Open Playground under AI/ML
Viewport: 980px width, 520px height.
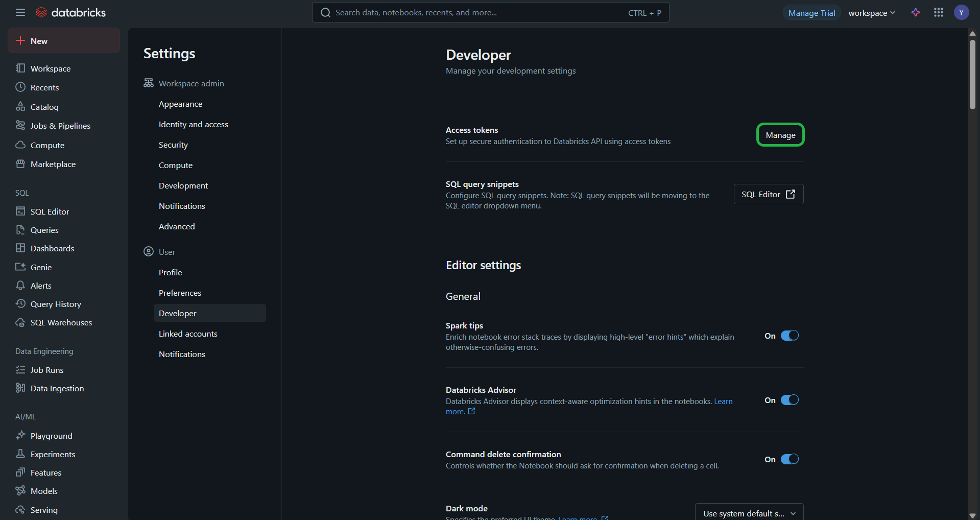click(51, 436)
